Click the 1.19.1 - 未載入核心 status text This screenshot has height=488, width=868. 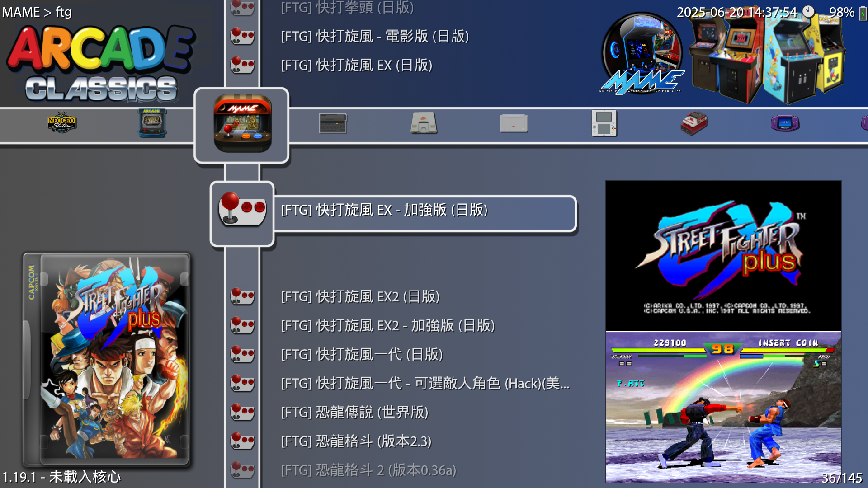pos(62,477)
